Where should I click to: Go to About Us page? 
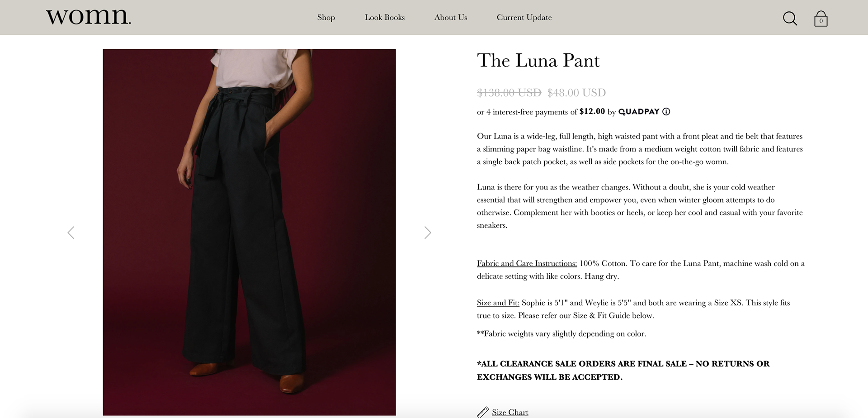click(x=451, y=18)
